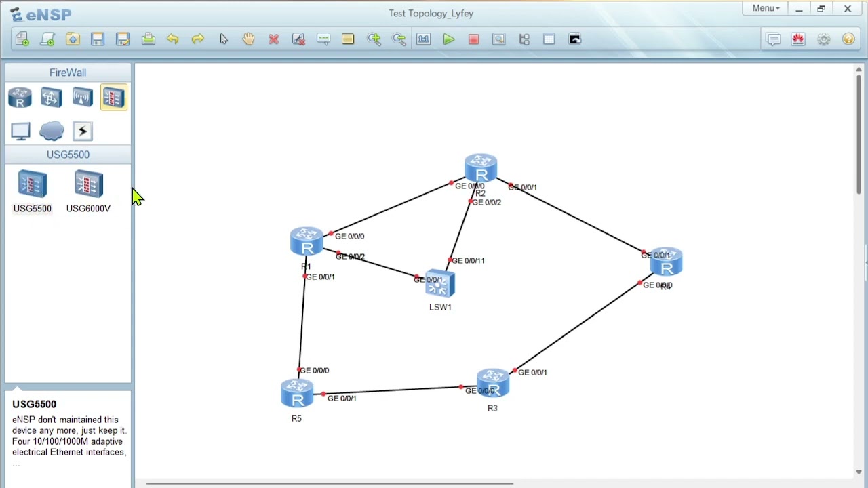Click the Test Topology_Lyfey window title
868x488 pixels.
[x=431, y=13]
